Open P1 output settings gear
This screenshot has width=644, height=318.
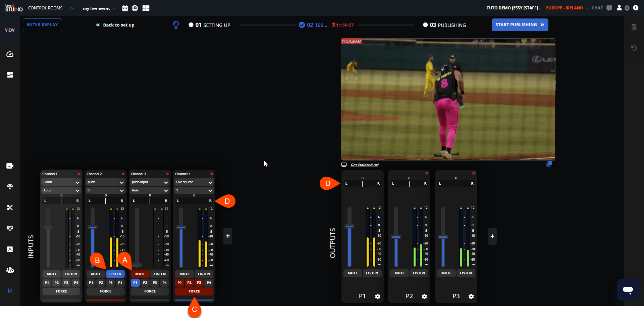[x=377, y=297]
